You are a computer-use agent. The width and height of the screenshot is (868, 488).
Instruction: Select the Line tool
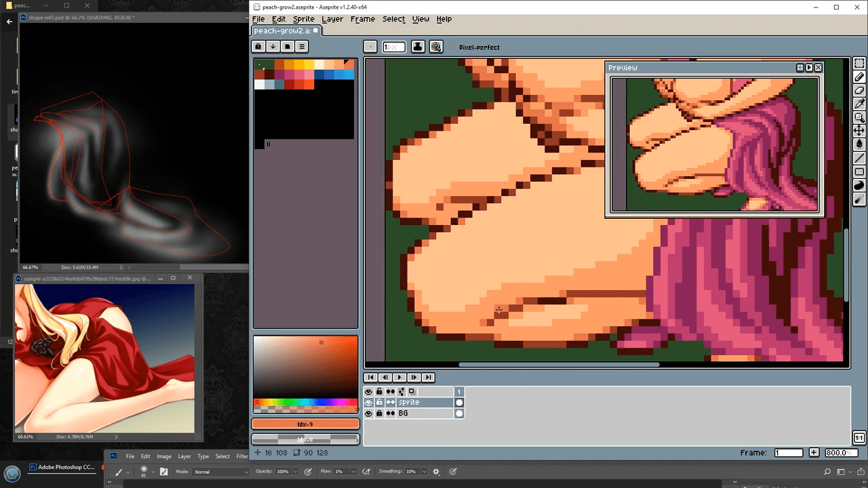pyautogui.click(x=859, y=159)
